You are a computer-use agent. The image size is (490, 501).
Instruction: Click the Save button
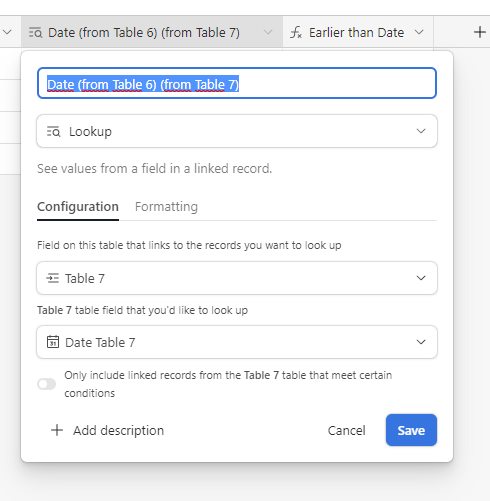tap(411, 430)
